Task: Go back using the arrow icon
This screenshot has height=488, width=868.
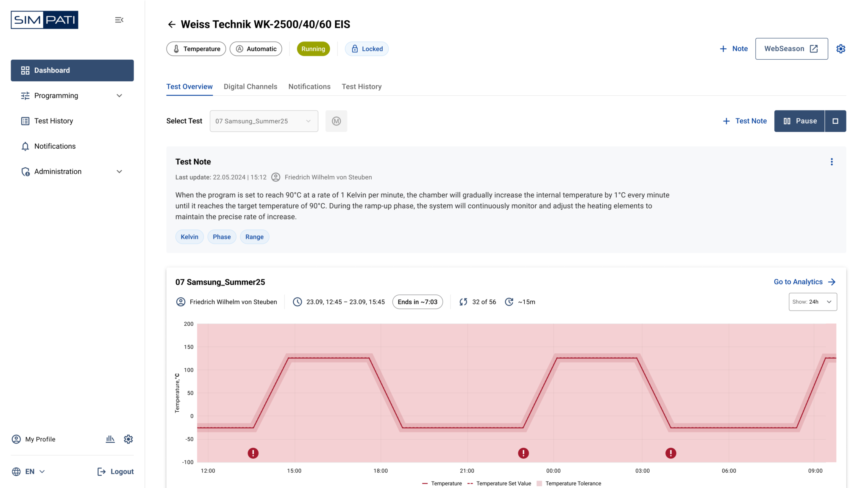Action: pos(172,25)
